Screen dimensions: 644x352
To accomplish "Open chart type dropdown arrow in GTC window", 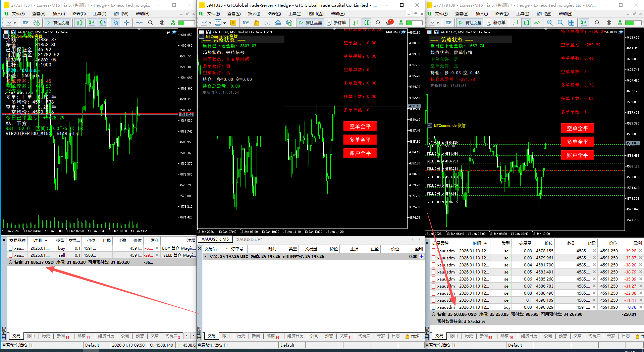I will [210, 23].
